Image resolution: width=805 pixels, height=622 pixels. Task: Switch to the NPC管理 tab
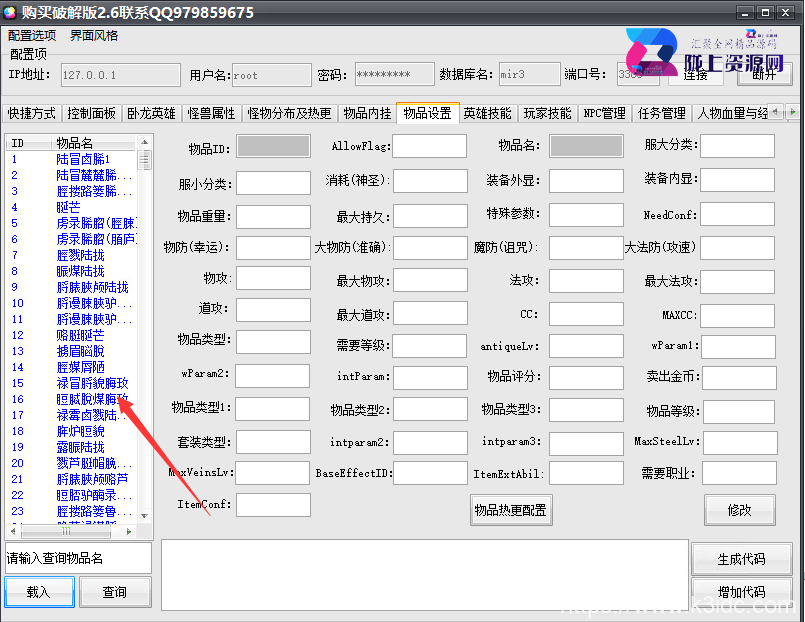coord(604,113)
